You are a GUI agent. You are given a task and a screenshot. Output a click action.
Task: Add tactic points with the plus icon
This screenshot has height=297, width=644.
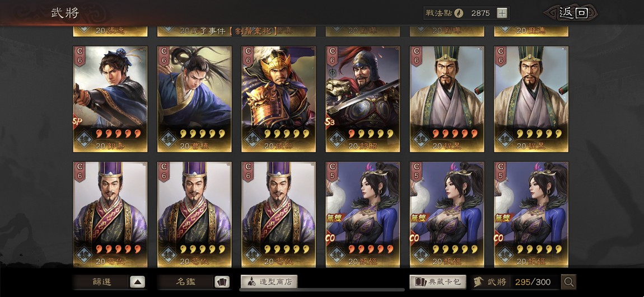coord(502,13)
